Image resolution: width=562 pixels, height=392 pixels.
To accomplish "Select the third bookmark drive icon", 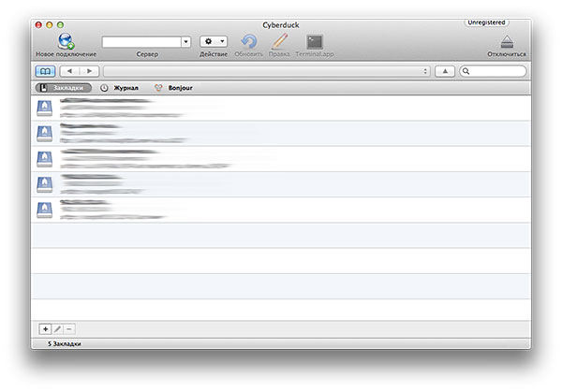I will click(x=44, y=159).
